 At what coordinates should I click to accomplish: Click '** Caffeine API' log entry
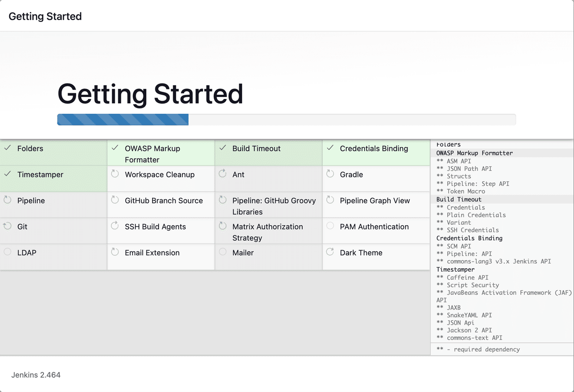click(463, 278)
